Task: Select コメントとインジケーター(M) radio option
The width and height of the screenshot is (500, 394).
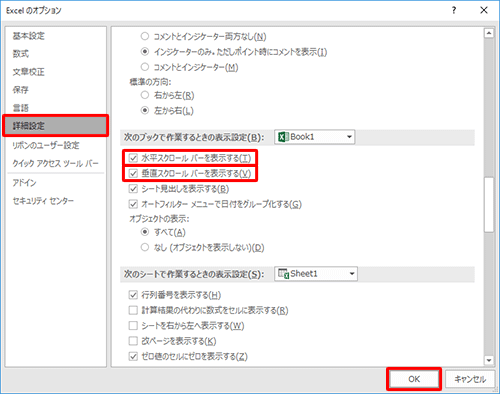Action: (145, 67)
